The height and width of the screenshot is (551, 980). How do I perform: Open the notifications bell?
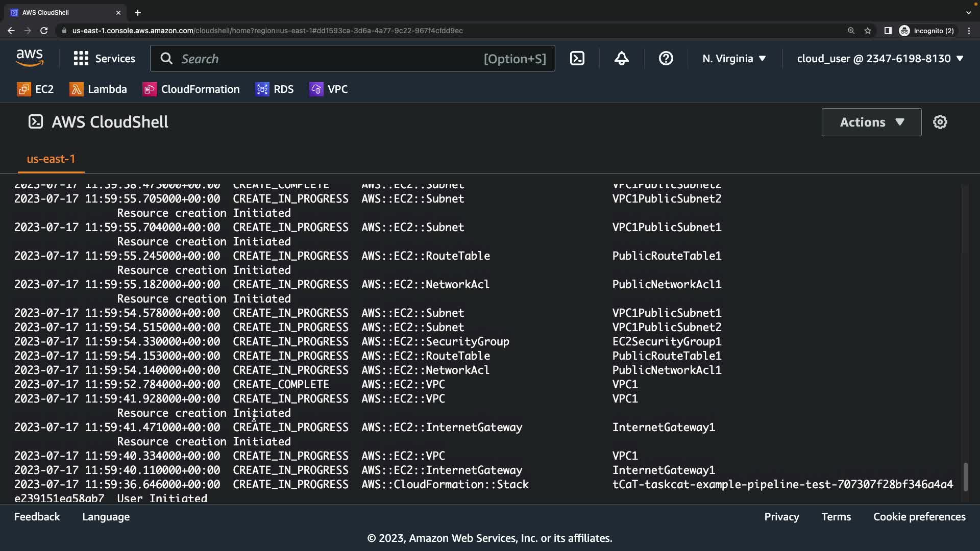[621, 59]
